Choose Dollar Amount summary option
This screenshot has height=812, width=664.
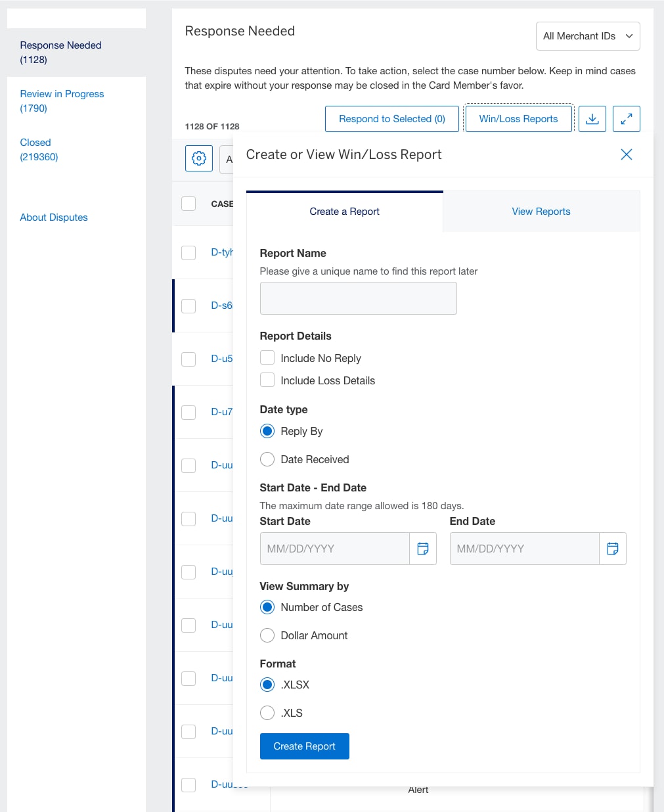tap(267, 635)
